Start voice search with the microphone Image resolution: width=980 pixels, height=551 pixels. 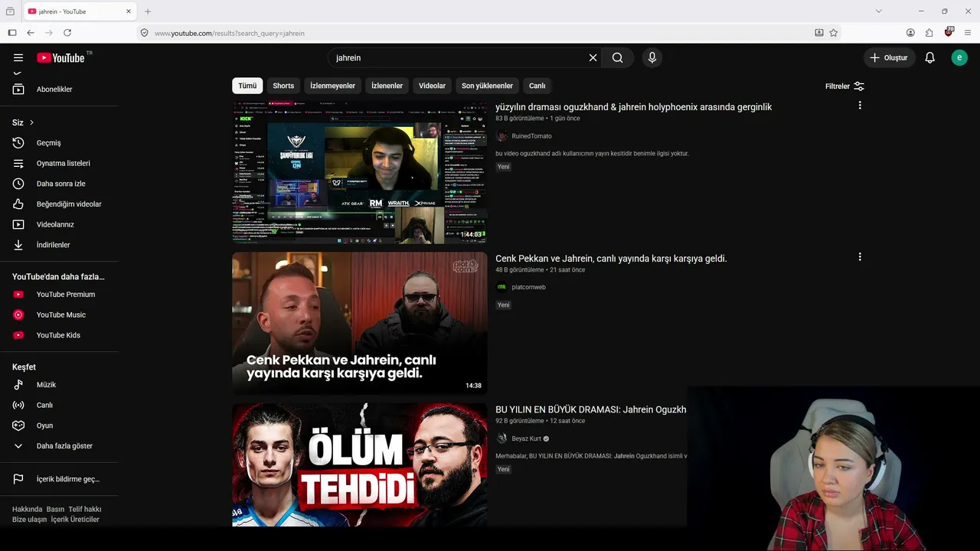tap(652, 57)
